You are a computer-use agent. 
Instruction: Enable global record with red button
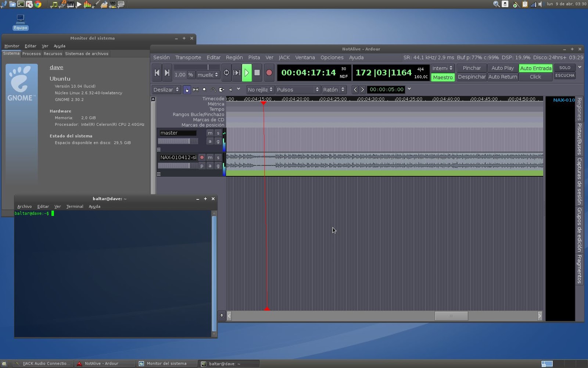tap(269, 73)
